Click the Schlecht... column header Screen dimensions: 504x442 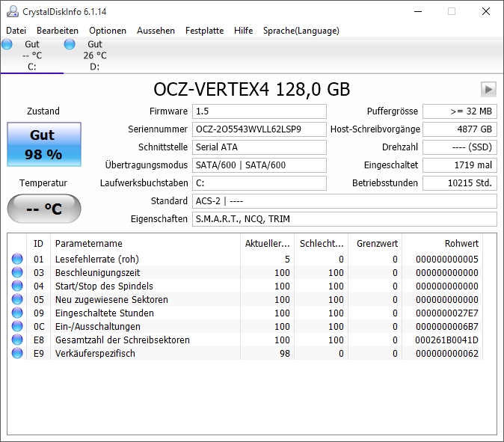(x=321, y=243)
